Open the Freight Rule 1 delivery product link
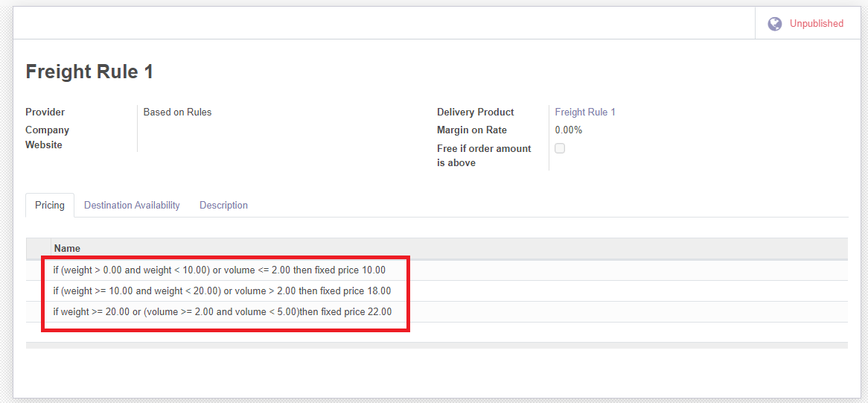The height and width of the screenshot is (403, 868). pos(585,112)
